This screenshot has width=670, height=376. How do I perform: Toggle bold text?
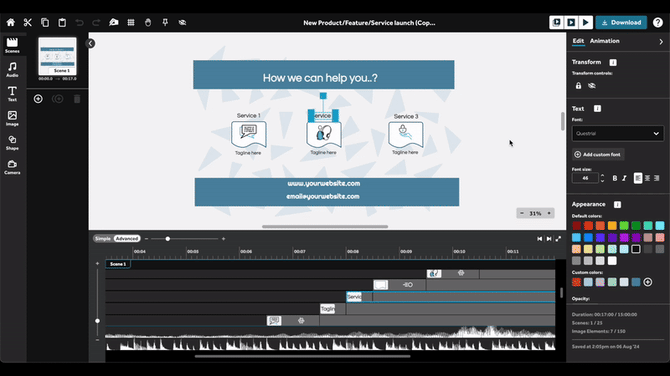pos(614,178)
